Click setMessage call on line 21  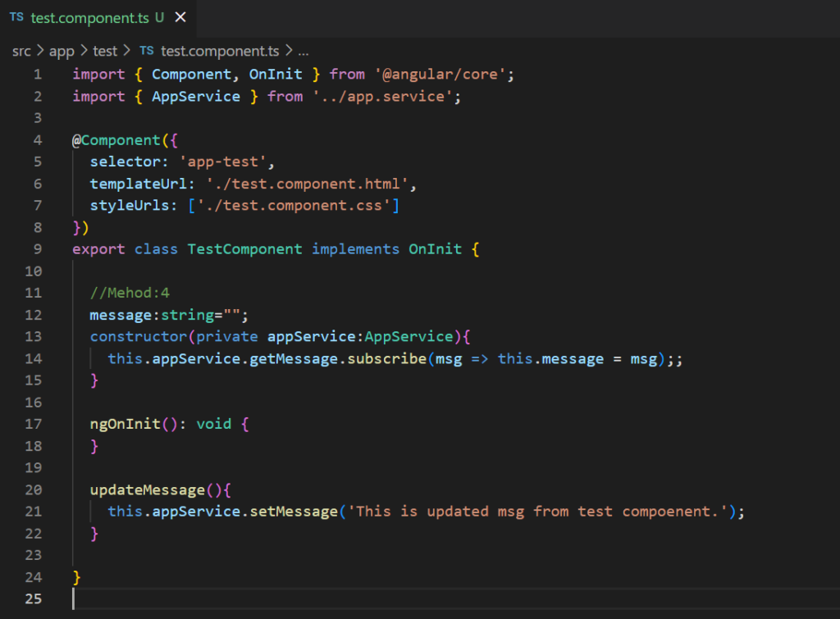coord(294,512)
